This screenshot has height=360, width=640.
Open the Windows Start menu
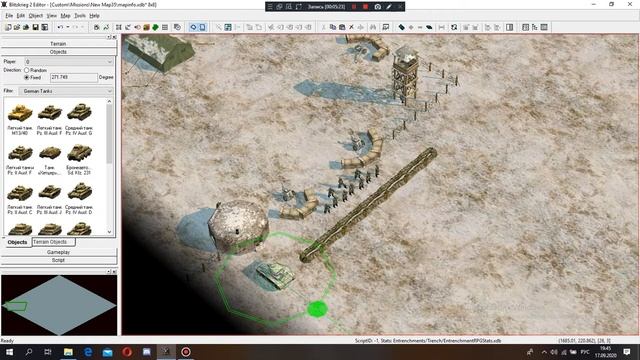click(x=9, y=352)
